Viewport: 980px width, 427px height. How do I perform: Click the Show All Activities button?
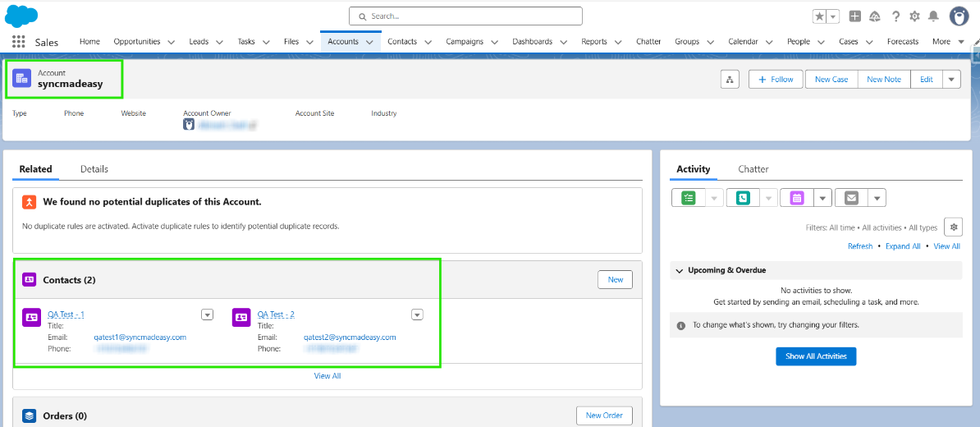(816, 356)
